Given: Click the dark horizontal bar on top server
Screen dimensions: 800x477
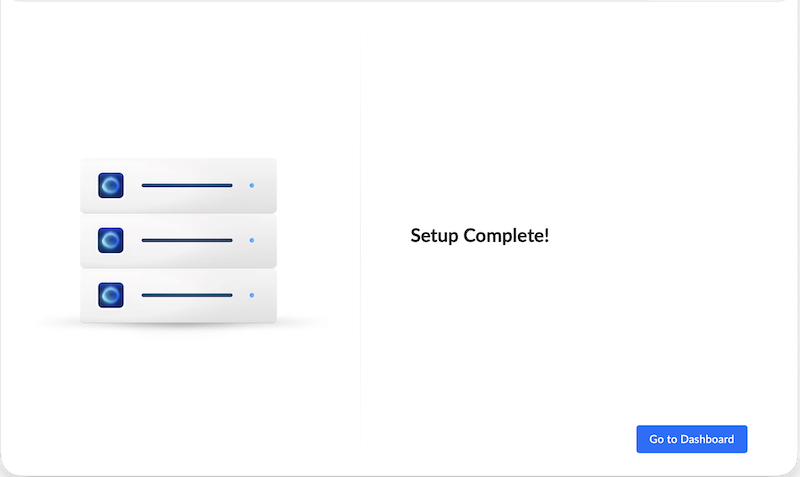Looking at the screenshot, I should [187, 185].
